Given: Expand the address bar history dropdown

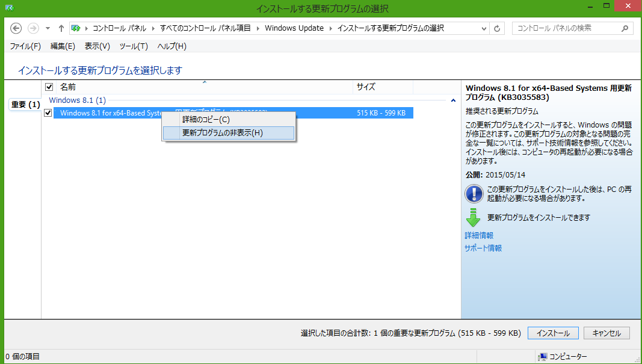Looking at the screenshot, I should 484,28.
